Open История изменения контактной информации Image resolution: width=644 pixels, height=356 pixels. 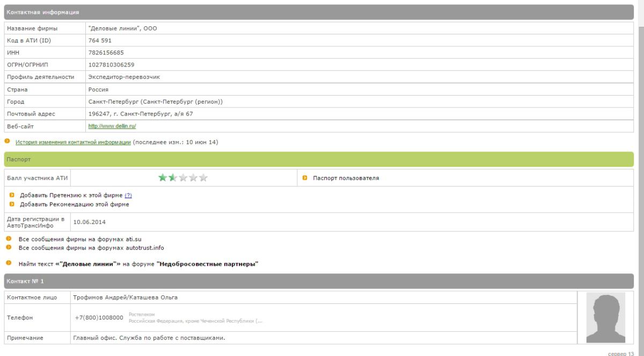tap(73, 142)
